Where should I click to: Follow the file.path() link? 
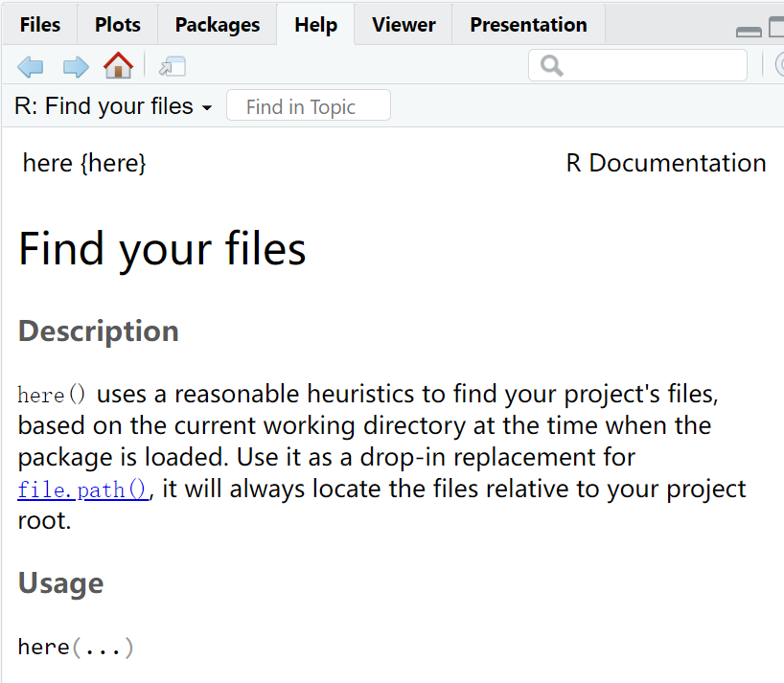click(x=83, y=489)
